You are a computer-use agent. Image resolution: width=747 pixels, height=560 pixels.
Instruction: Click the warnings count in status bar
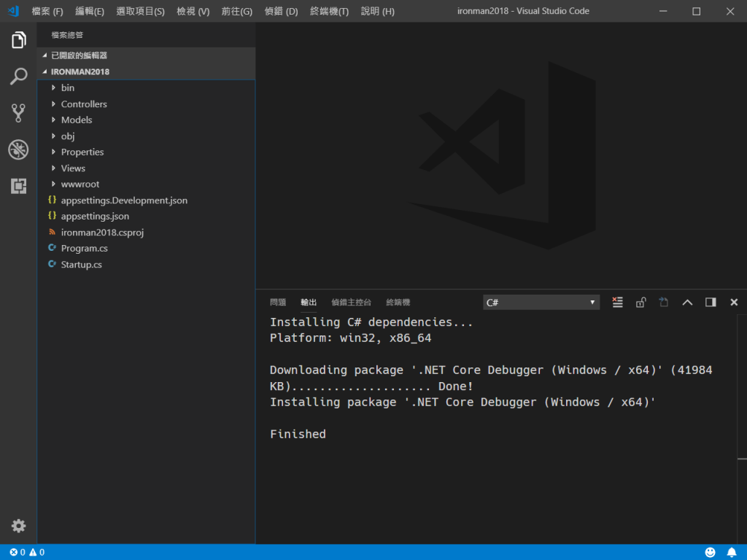click(36, 553)
